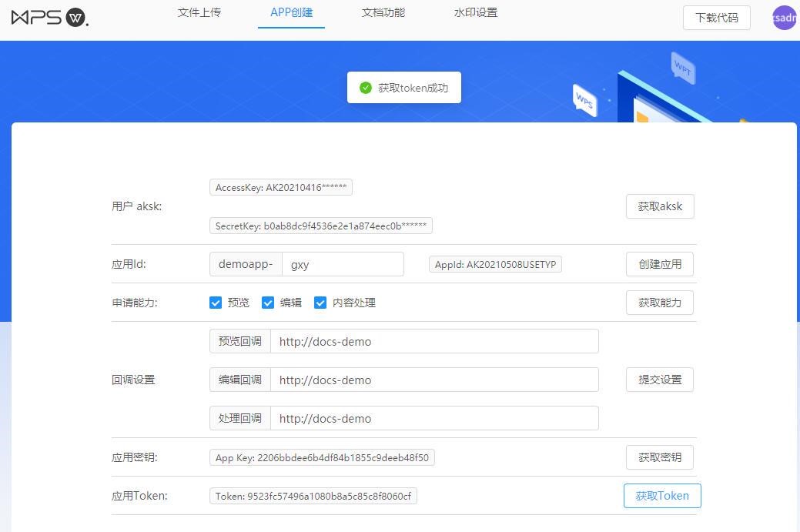
Task: Open the 文档功能 tab
Action: tap(383, 13)
